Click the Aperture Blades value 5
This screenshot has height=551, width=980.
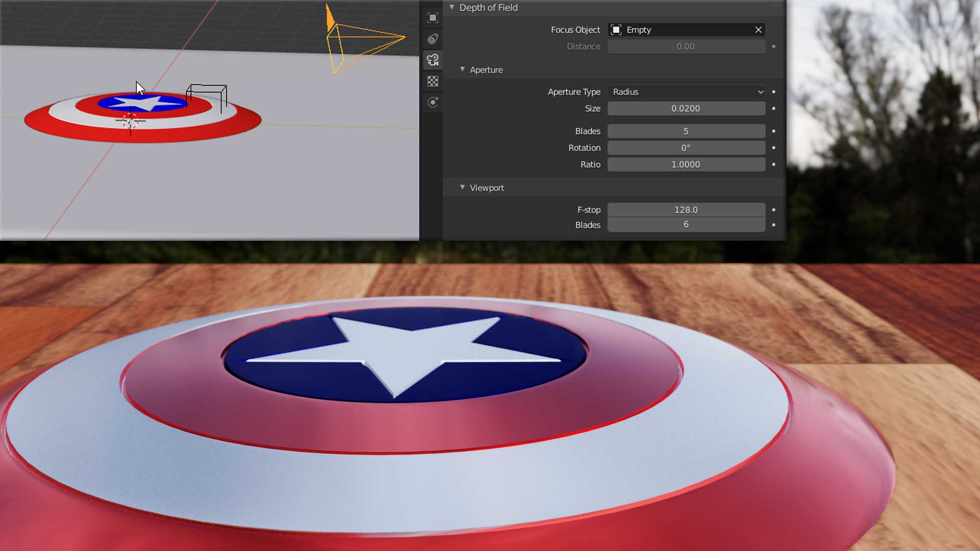687,131
